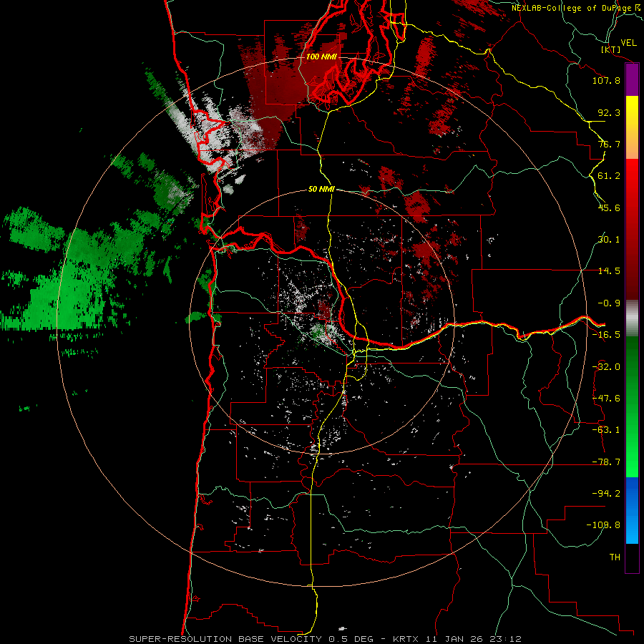Select the 92.3 scale value

tap(609, 112)
